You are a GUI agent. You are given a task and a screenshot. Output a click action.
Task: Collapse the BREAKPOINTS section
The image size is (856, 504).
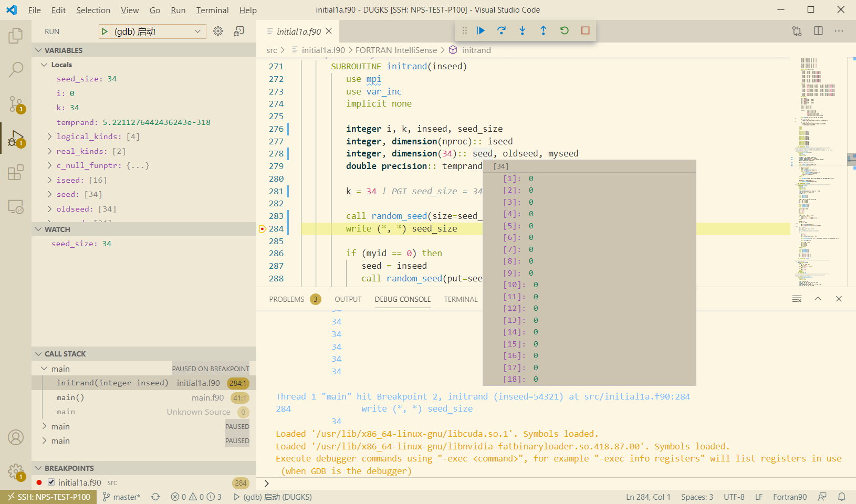(x=144, y=468)
